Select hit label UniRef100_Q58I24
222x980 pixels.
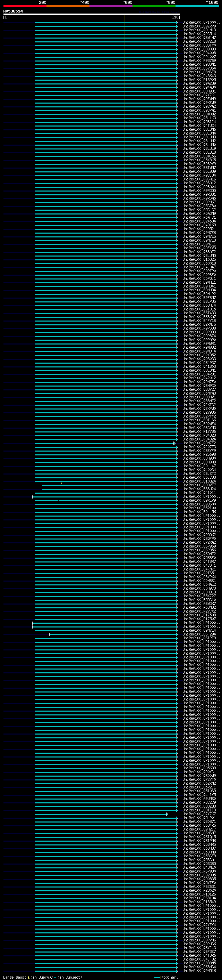pyautogui.click(x=199, y=122)
